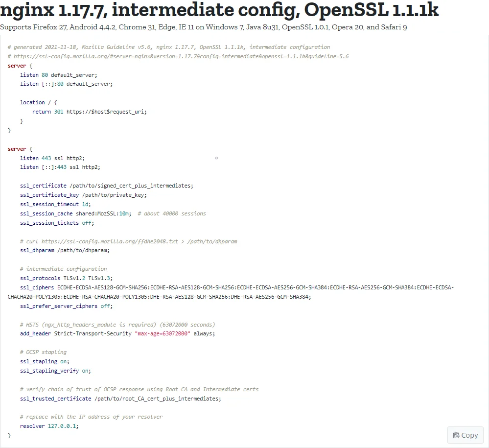The image size is (489, 448).
Task: Click 'listen 443 ssl http2;' line
Action: 52,158
